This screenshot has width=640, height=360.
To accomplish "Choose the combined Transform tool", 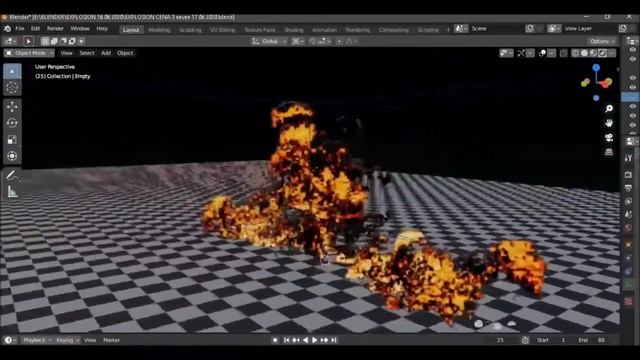I will coord(12,156).
